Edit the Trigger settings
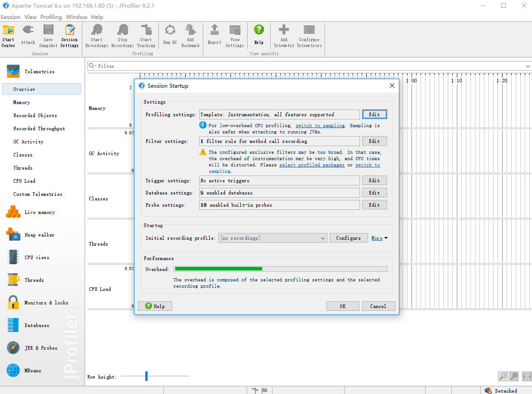This screenshot has width=532, height=394. pyautogui.click(x=374, y=180)
